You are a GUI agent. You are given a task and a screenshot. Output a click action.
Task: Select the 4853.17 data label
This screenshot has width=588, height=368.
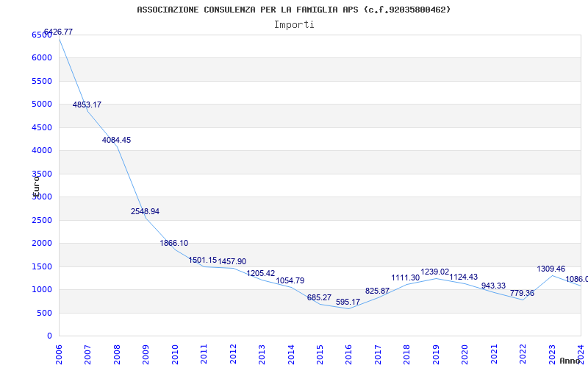coord(87,105)
